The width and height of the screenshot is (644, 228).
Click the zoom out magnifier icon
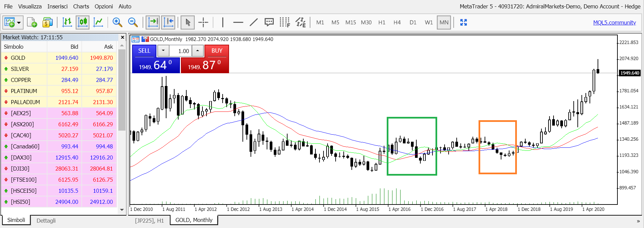coord(133,22)
